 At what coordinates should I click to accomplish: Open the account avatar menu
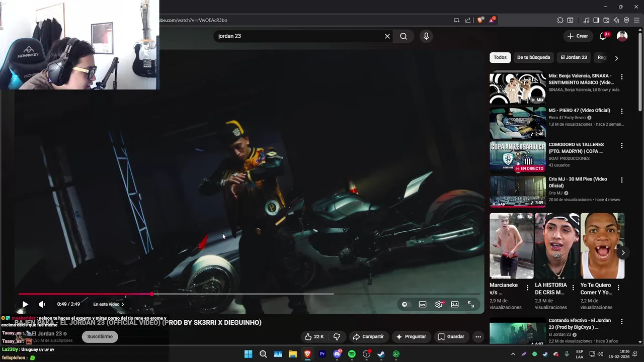tap(622, 36)
